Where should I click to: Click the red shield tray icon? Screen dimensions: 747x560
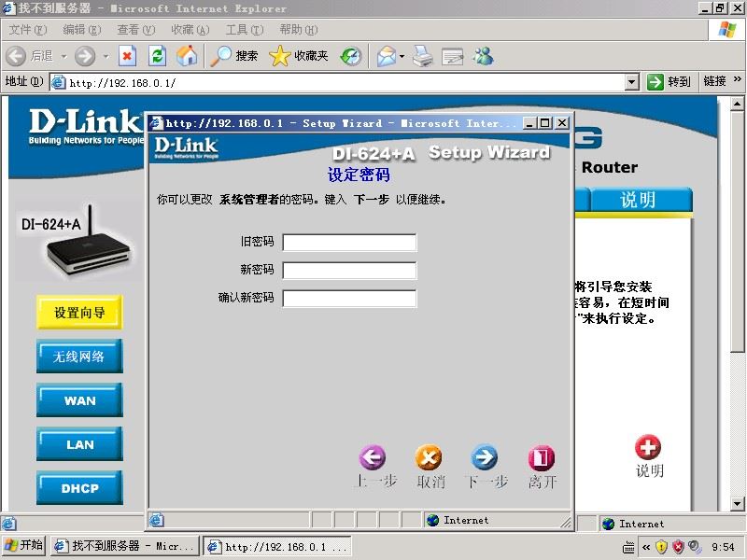(x=679, y=547)
